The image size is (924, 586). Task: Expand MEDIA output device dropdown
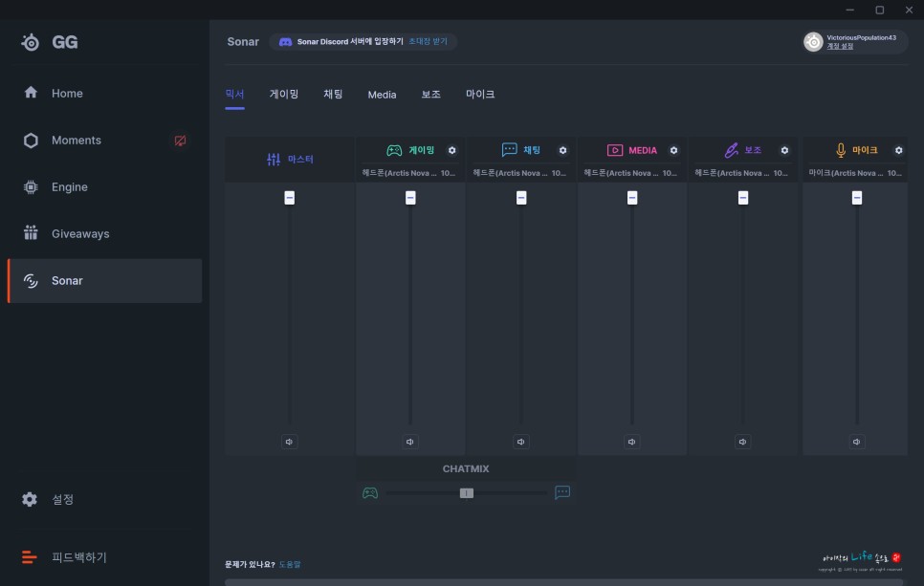(x=632, y=173)
